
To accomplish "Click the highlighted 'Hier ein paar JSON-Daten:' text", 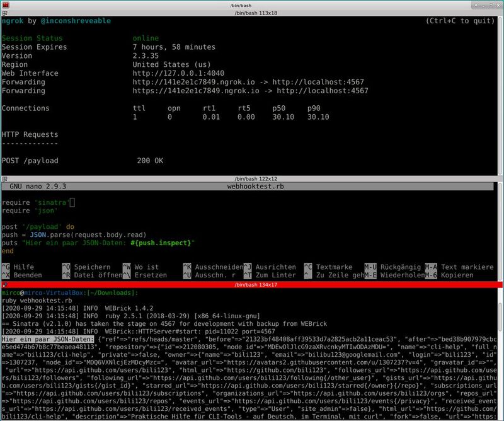I will coord(48,339).
